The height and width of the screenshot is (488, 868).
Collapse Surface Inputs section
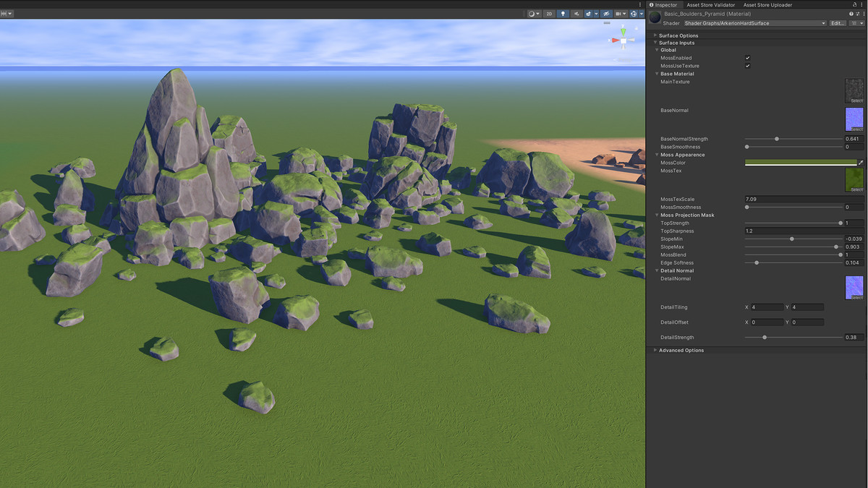[655, 43]
